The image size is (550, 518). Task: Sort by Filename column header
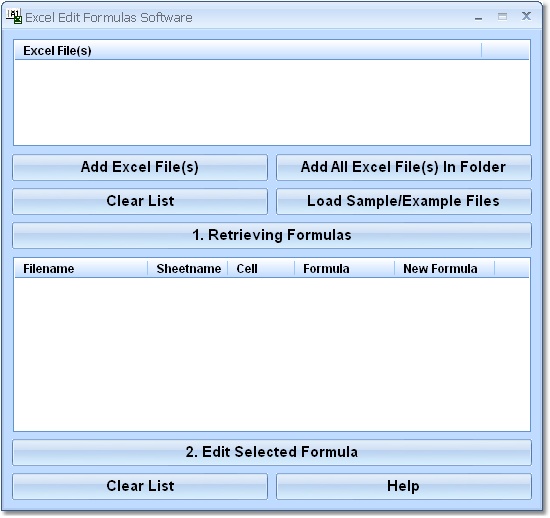click(x=81, y=269)
